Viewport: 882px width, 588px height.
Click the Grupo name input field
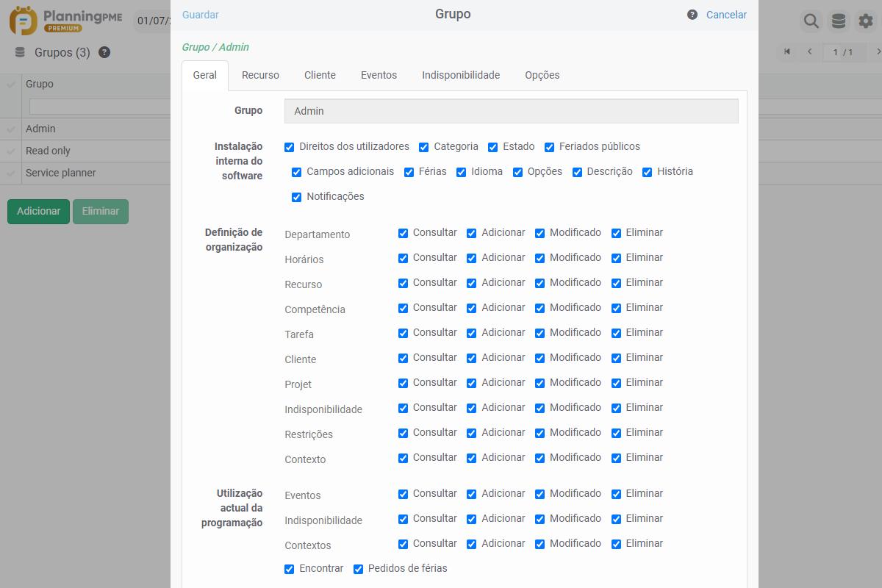[x=512, y=111]
